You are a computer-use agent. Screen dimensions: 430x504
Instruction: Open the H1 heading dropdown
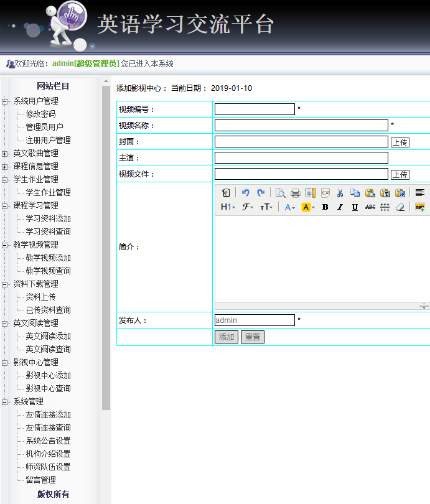coord(228,207)
